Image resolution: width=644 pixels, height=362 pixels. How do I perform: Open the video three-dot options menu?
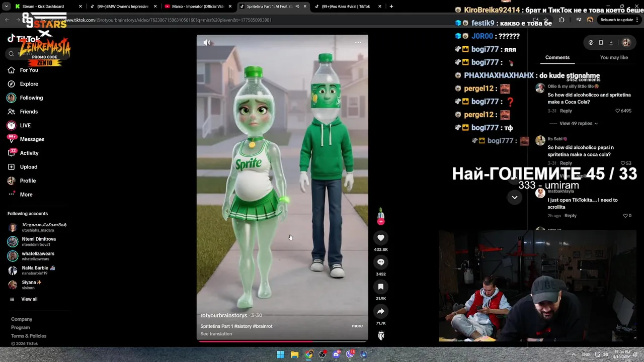[x=358, y=42]
